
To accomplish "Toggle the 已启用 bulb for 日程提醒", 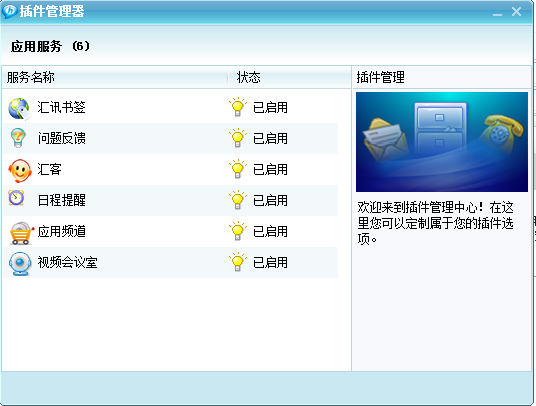I will point(238,200).
